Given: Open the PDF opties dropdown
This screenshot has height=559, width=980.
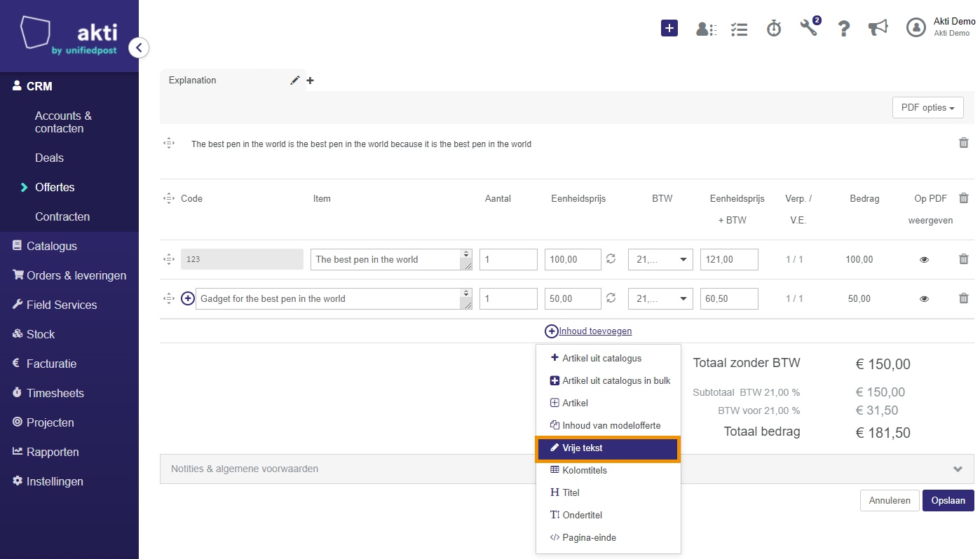Looking at the screenshot, I should (x=928, y=108).
